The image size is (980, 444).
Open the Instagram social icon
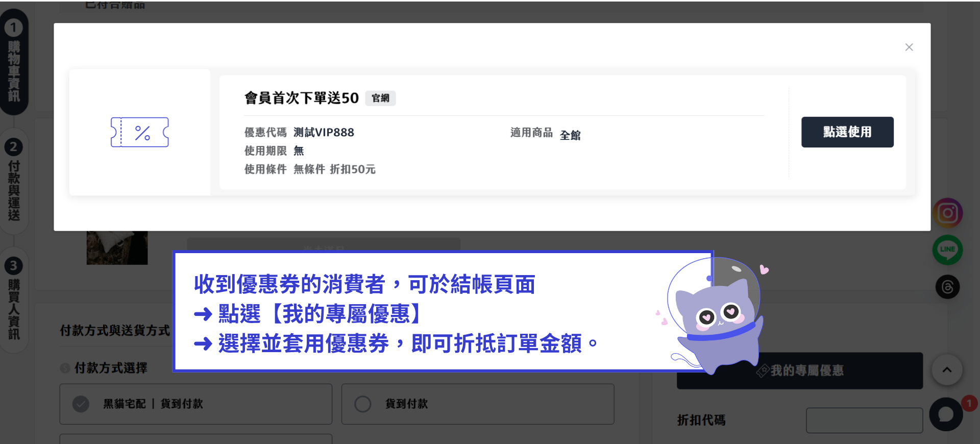coord(948,213)
